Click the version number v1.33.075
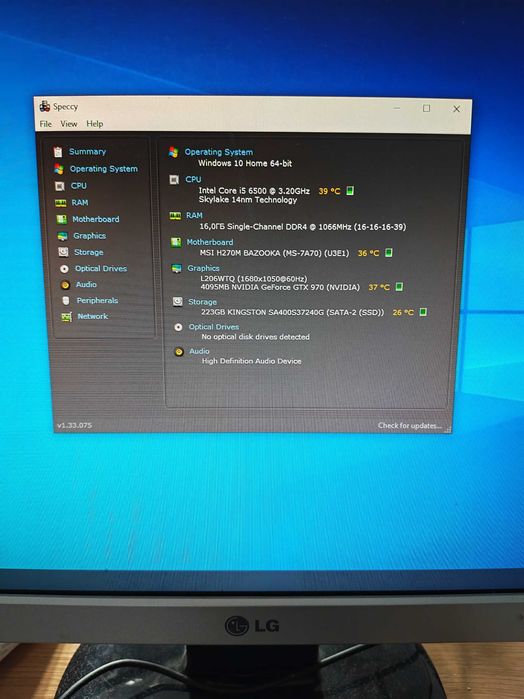The width and height of the screenshot is (524, 699). pyautogui.click(x=74, y=426)
